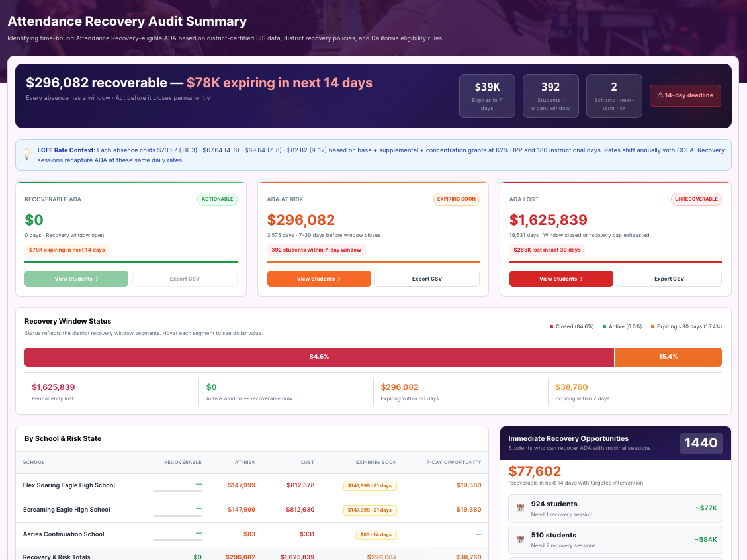This screenshot has height=560, width=747.
Task: Export CSV for ADA At Risk
Action: click(x=427, y=279)
